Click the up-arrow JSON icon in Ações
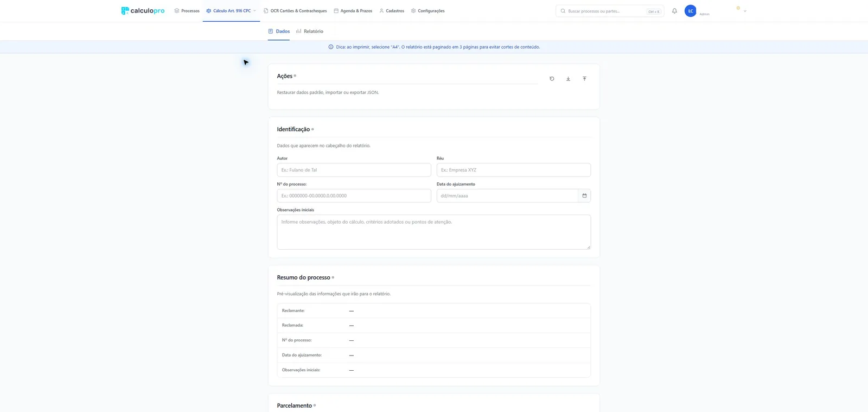Viewport: 868px width, 412px height. (x=584, y=79)
